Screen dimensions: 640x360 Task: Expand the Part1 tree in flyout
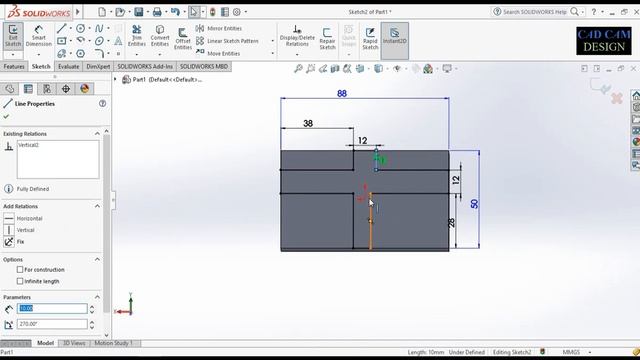pyautogui.click(x=115, y=80)
